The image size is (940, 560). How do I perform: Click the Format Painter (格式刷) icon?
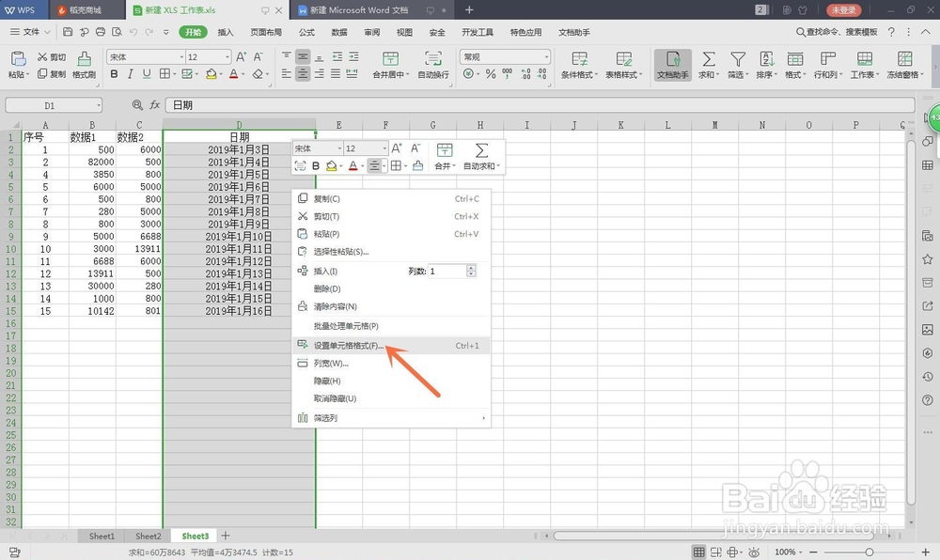click(x=84, y=58)
